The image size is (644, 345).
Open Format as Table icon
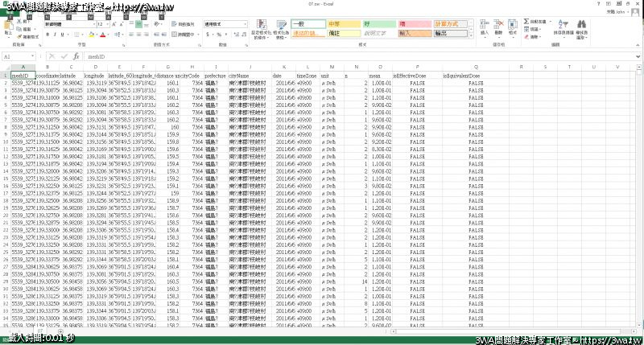281,25
